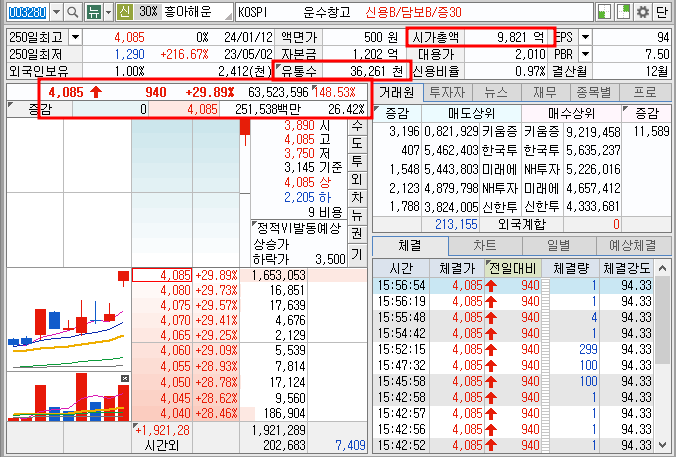Click the highlighted price 4,085 in order book
Image resolution: width=676 pixels, height=457 pixels.
pyautogui.click(x=162, y=275)
